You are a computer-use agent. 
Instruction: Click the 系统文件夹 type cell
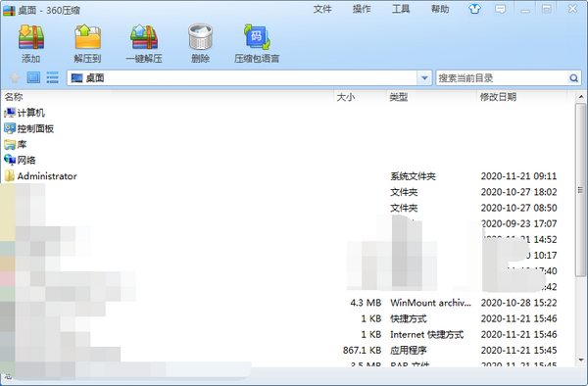[x=413, y=176]
